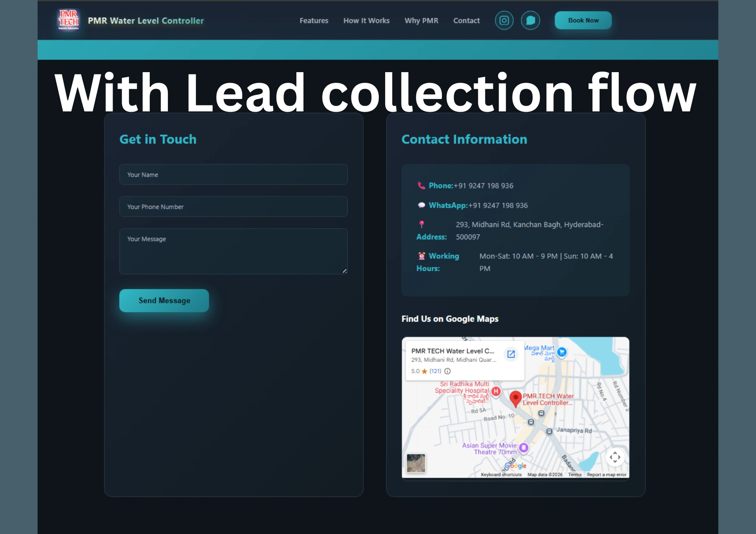The image size is (756, 534).
Task: Go to Contact nav link
Action: click(466, 20)
